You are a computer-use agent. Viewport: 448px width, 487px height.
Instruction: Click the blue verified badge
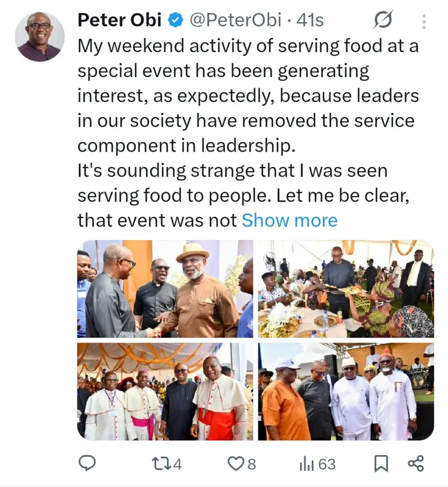tap(176, 21)
